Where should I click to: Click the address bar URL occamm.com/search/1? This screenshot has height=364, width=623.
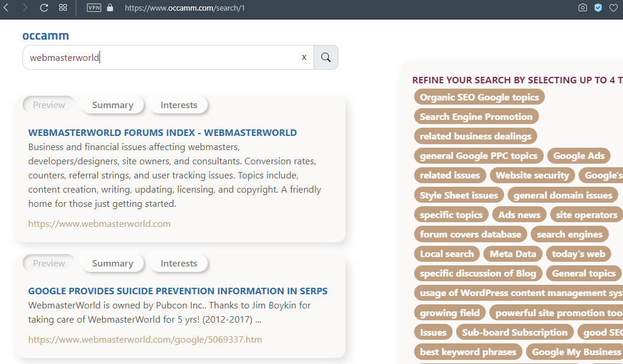185,8
